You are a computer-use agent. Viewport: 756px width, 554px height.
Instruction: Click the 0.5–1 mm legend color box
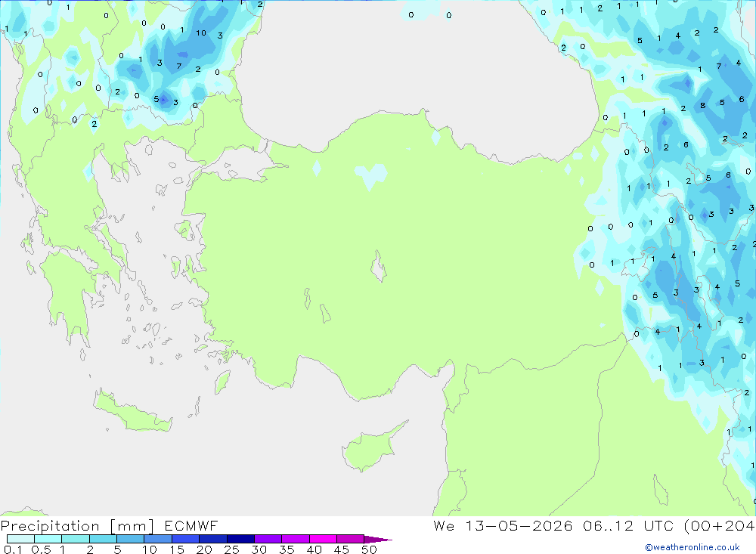click(x=48, y=539)
